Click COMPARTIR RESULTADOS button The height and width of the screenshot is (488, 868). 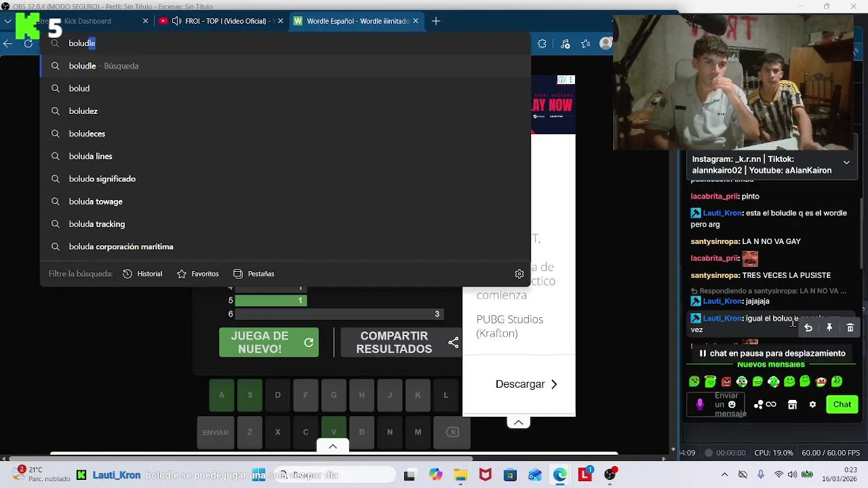[401, 342]
